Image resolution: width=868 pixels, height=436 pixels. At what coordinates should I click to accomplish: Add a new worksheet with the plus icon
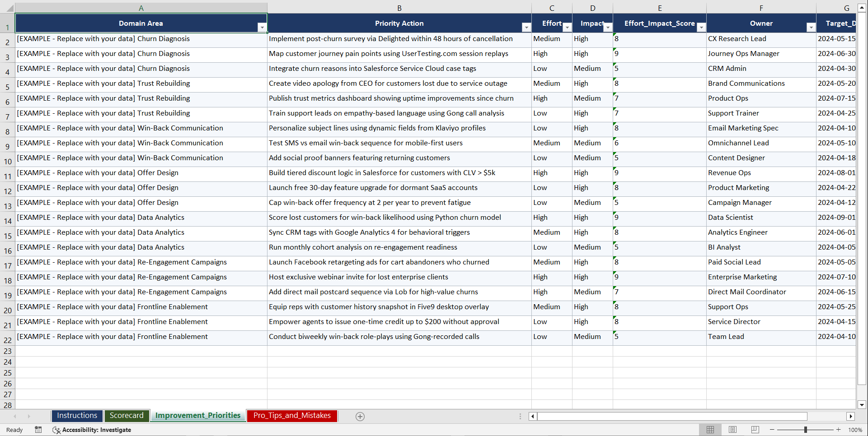(x=360, y=416)
